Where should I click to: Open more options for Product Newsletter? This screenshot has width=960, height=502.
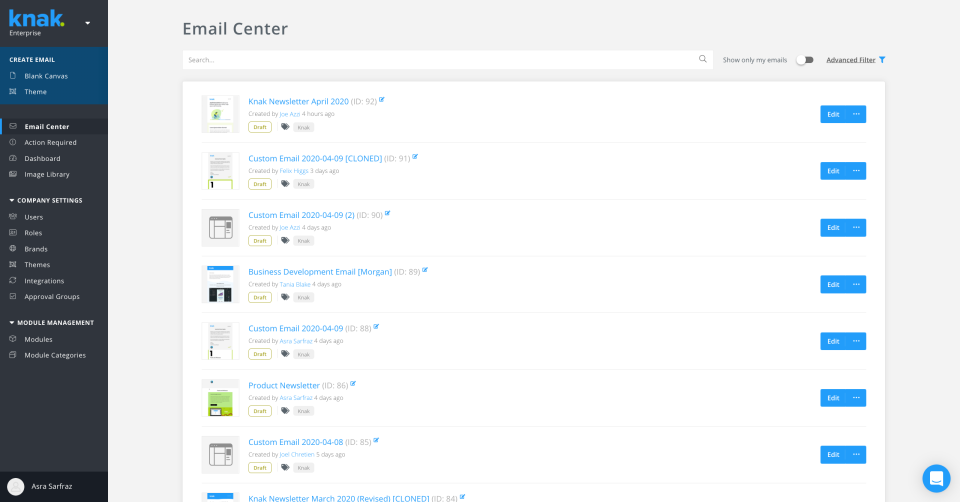(x=856, y=398)
